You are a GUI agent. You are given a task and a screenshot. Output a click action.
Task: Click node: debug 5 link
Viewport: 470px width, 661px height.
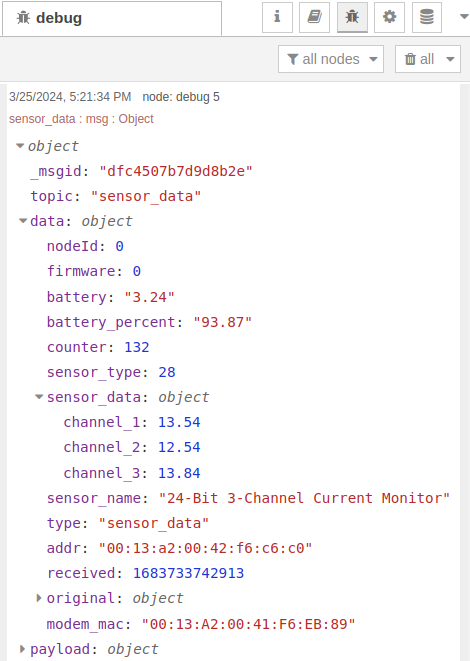click(x=181, y=97)
